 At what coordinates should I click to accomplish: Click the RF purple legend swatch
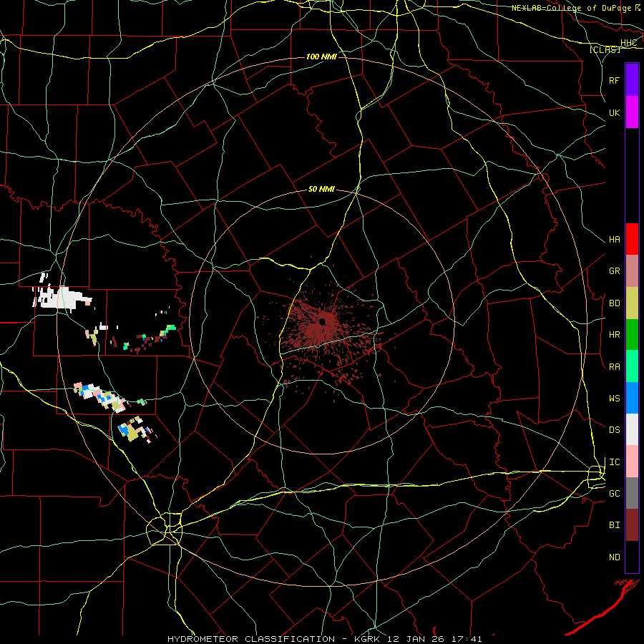click(632, 80)
